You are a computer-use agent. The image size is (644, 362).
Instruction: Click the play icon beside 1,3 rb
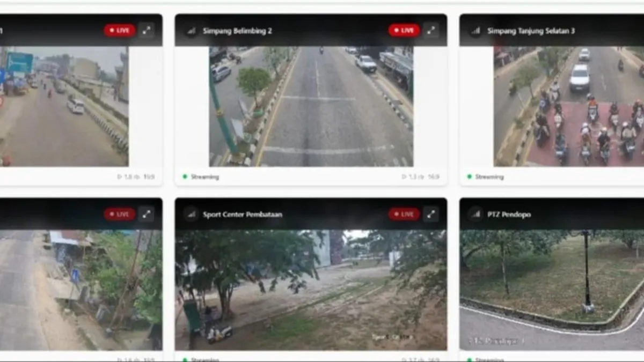click(404, 176)
